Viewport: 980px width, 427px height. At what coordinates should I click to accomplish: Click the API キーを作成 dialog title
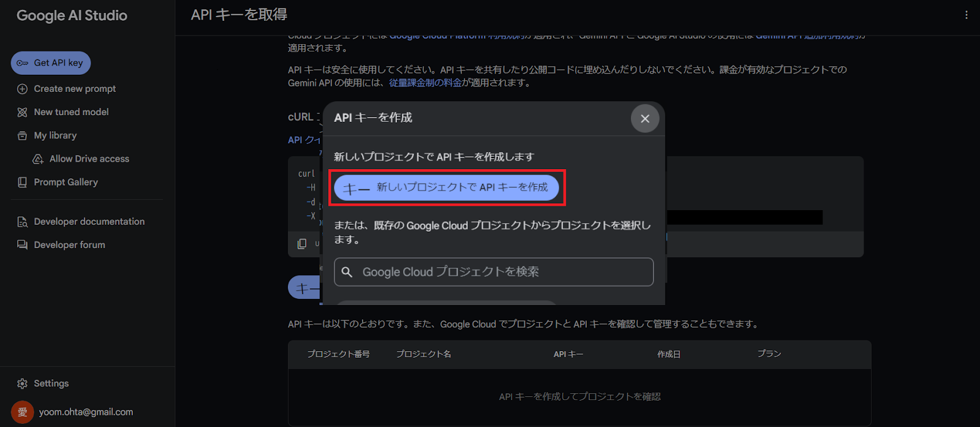click(373, 118)
